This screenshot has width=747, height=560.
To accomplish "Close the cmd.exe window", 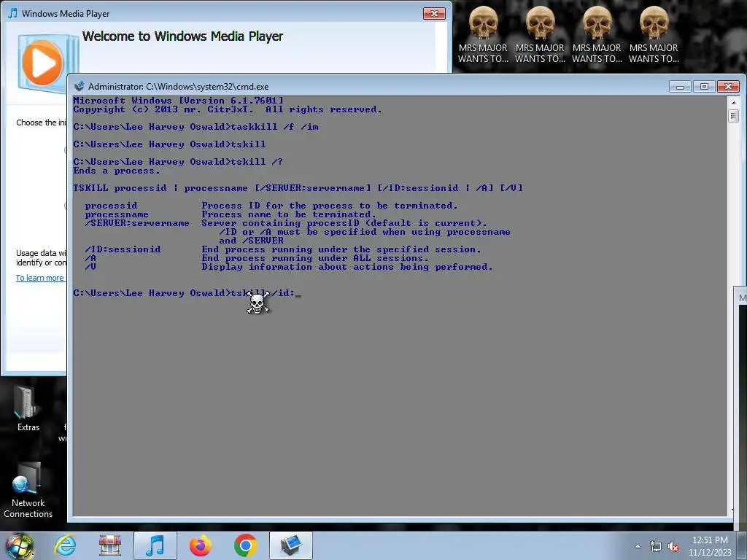I will coord(728,86).
